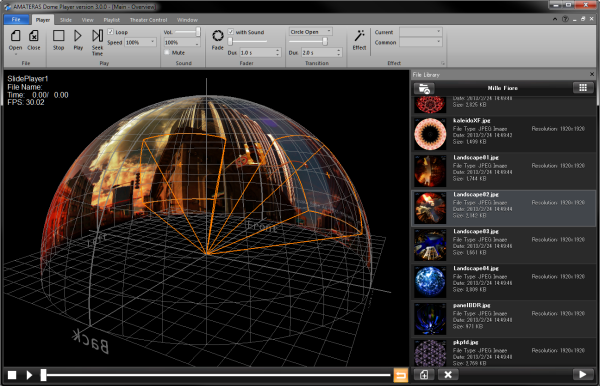Click the play triangle in bottom player bar

pos(29,375)
